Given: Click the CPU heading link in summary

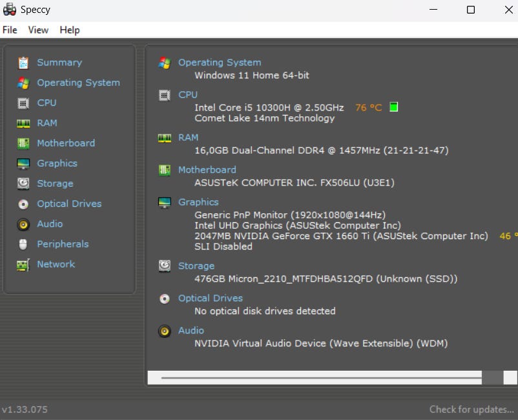Looking at the screenshot, I should point(188,95).
